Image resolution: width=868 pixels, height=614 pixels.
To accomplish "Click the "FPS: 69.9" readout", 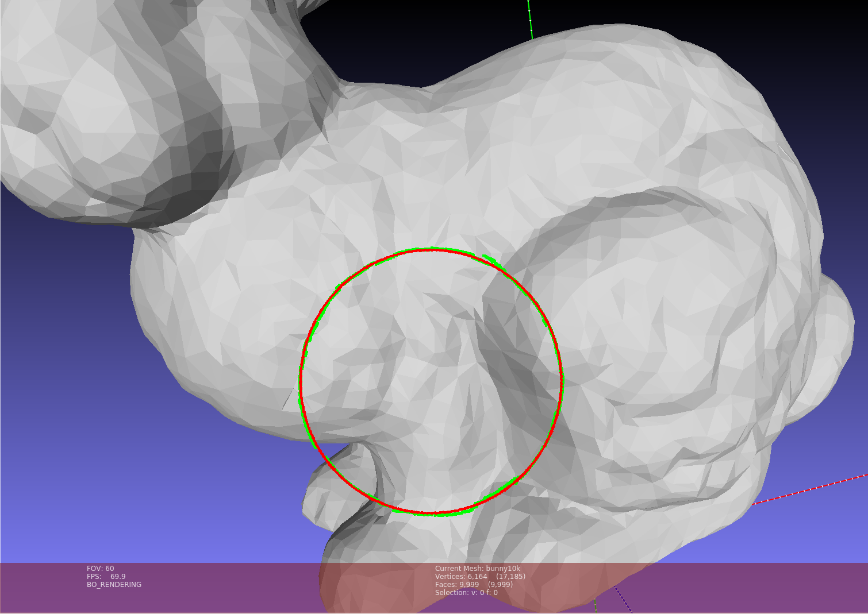I will pyautogui.click(x=106, y=577).
